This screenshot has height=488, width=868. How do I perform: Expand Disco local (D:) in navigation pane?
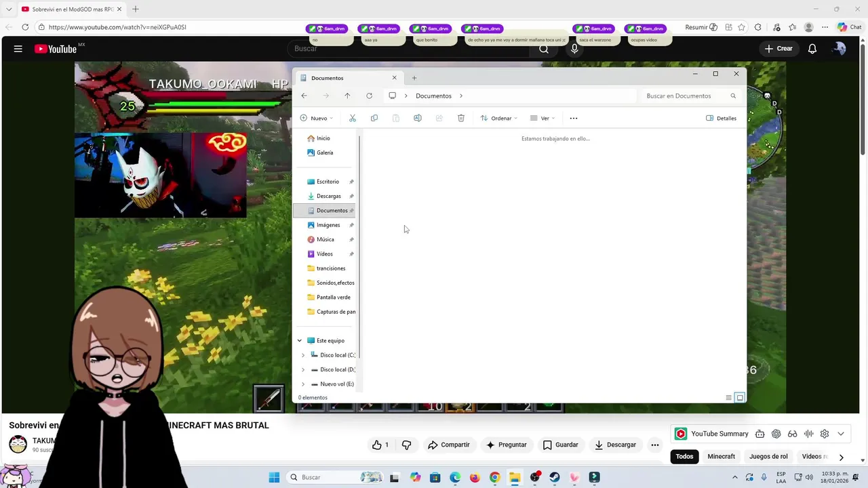point(303,369)
